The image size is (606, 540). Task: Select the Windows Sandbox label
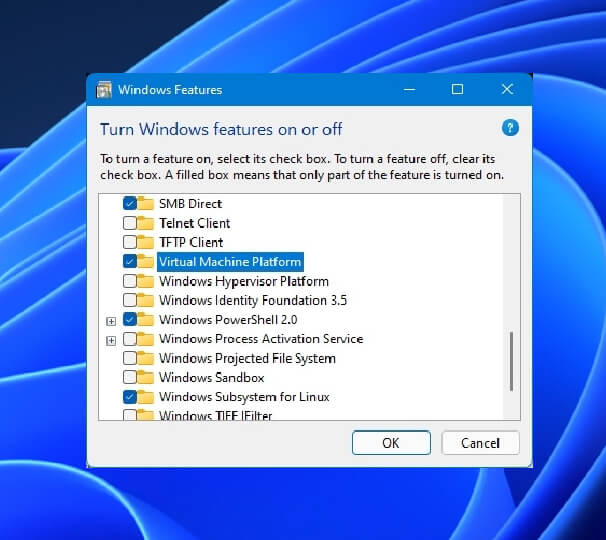pyautogui.click(x=212, y=377)
